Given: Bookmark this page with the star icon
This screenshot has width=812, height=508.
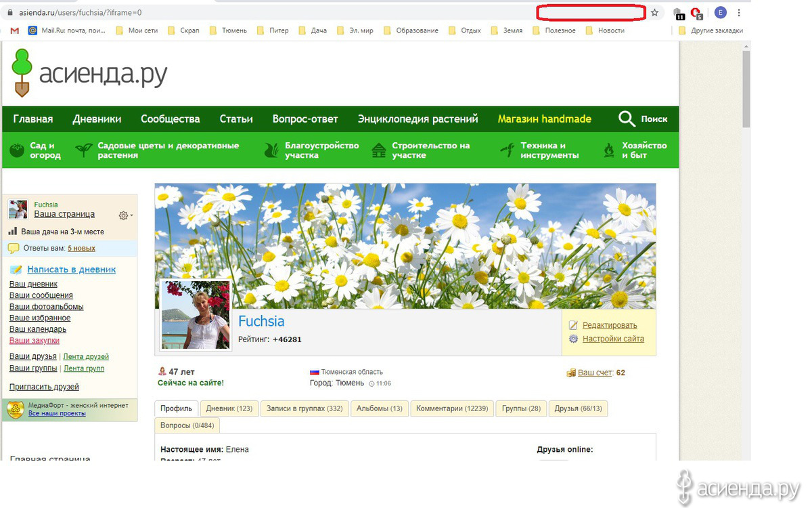Looking at the screenshot, I should pos(654,12).
